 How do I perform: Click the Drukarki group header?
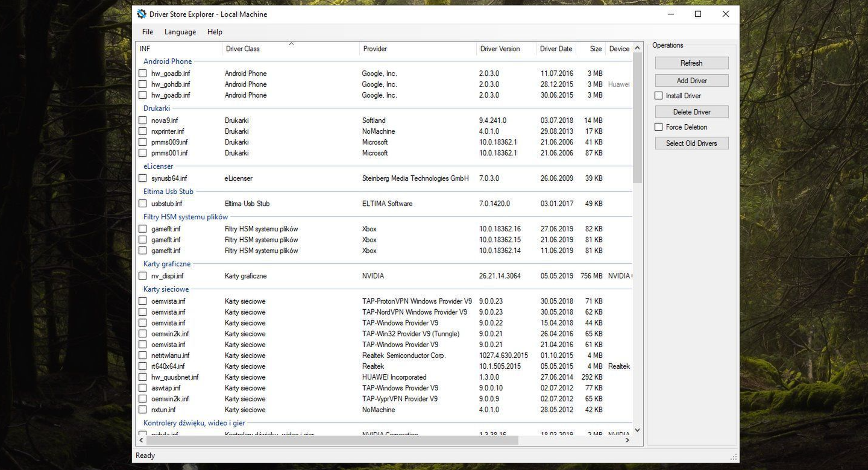point(157,108)
